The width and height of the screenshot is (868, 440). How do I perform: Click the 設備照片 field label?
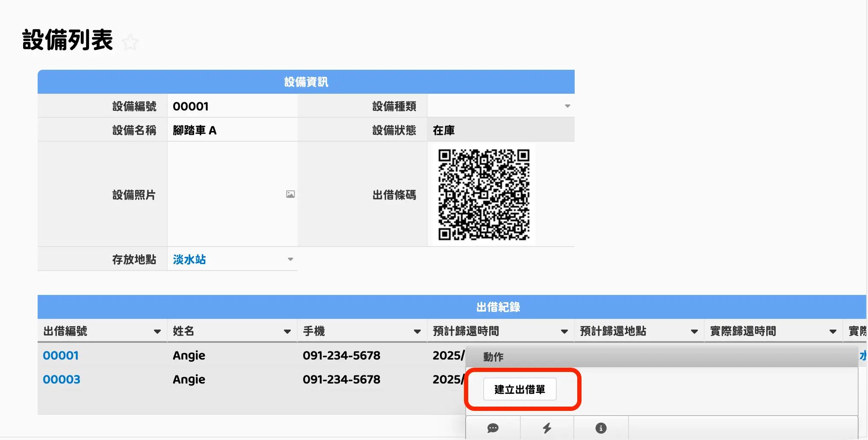[134, 195]
